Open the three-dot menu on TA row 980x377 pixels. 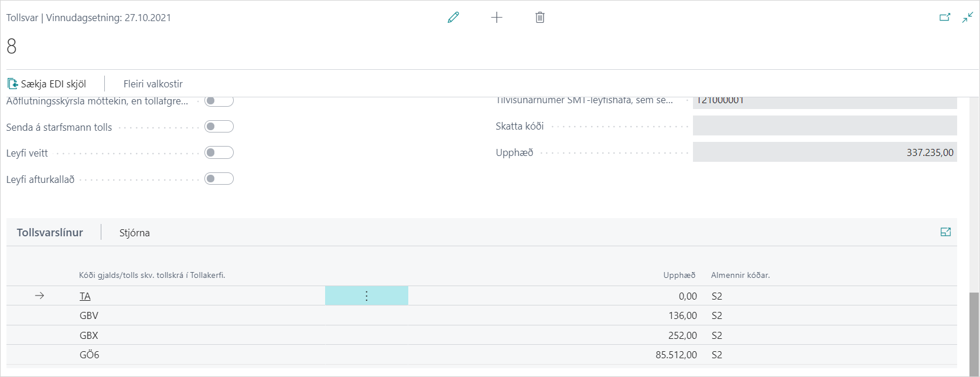click(x=367, y=296)
